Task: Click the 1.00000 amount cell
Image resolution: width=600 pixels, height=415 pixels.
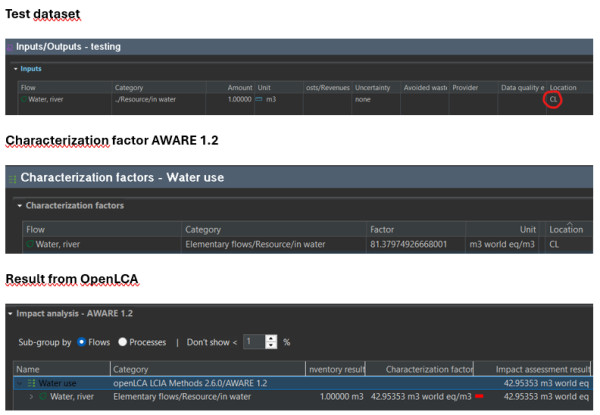Action: pyautogui.click(x=240, y=99)
